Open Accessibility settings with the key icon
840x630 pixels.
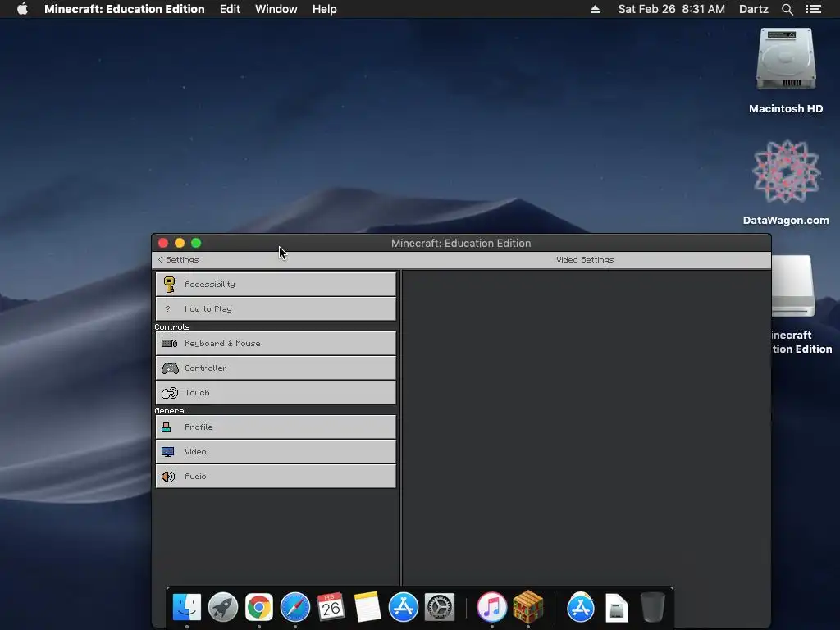coord(276,284)
